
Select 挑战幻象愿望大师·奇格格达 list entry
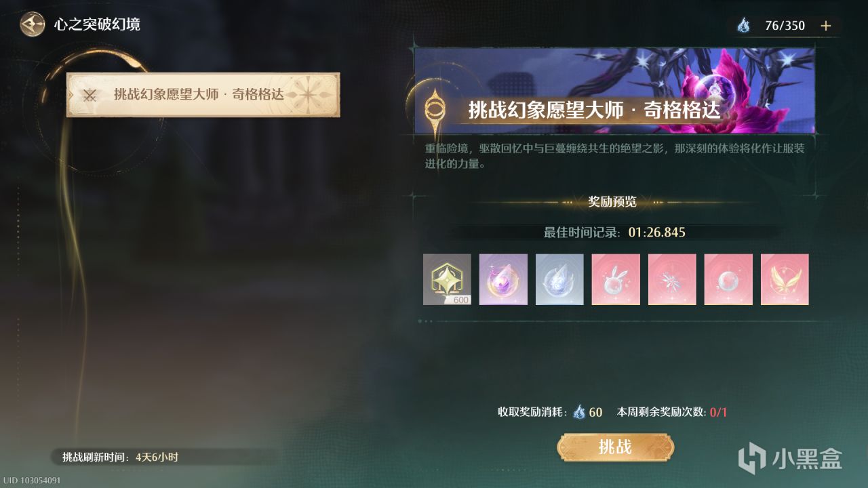coord(203,95)
